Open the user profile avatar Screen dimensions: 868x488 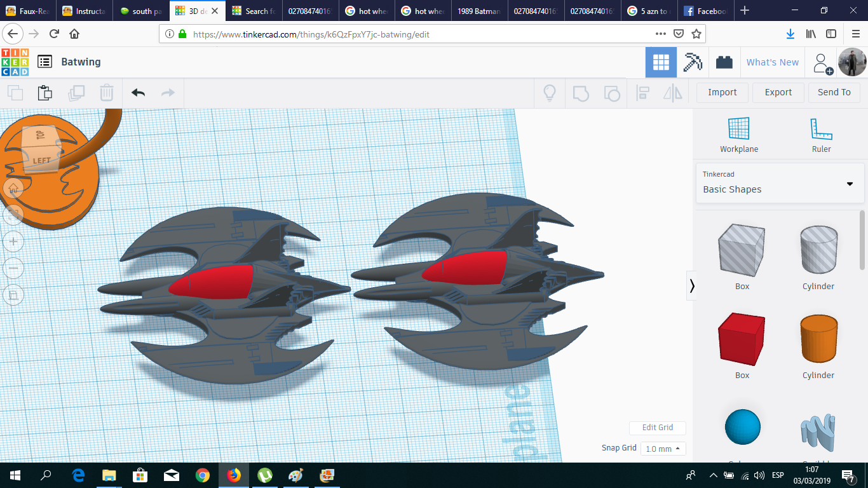(852, 62)
